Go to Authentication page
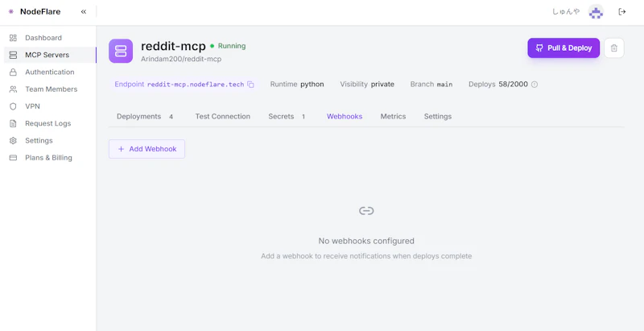The image size is (644, 331). tap(50, 72)
